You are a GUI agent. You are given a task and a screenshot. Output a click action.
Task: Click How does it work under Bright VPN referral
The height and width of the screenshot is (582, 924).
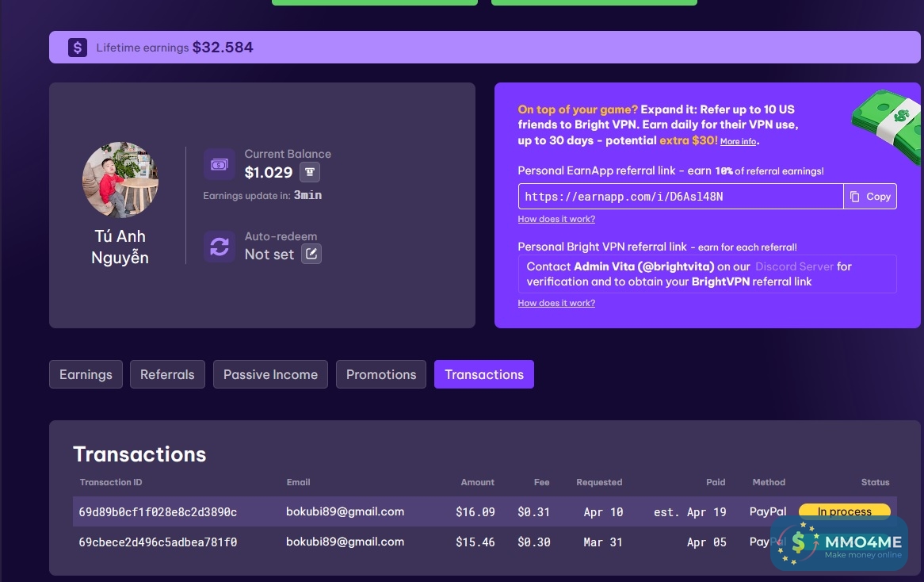click(x=556, y=303)
